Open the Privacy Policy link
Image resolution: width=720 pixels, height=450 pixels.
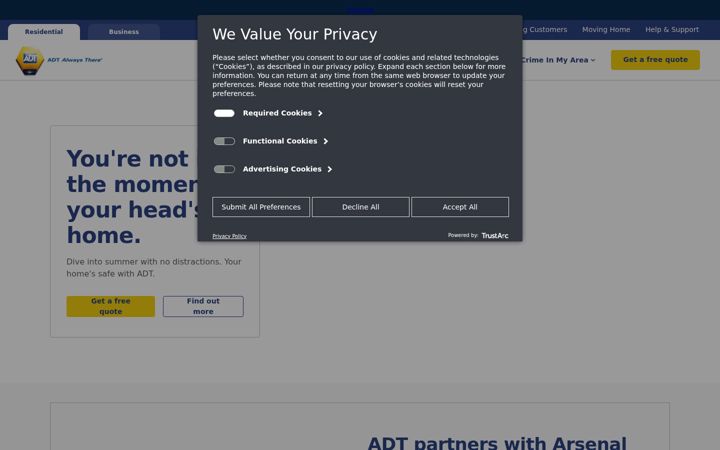230,236
